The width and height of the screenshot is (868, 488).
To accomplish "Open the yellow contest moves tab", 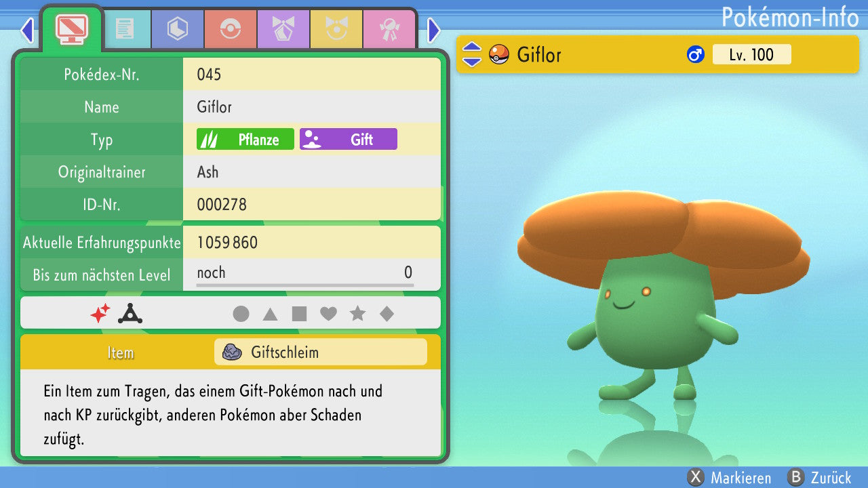I will click(x=336, y=29).
